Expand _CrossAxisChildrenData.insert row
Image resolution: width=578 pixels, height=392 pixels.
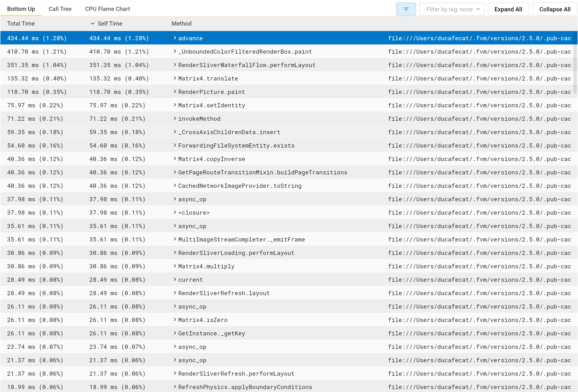click(x=175, y=132)
